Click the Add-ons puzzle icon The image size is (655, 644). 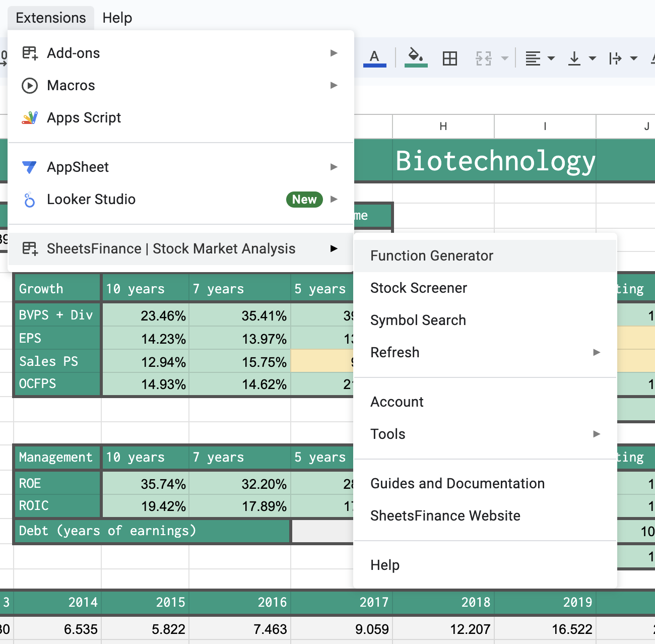[x=30, y=53]
